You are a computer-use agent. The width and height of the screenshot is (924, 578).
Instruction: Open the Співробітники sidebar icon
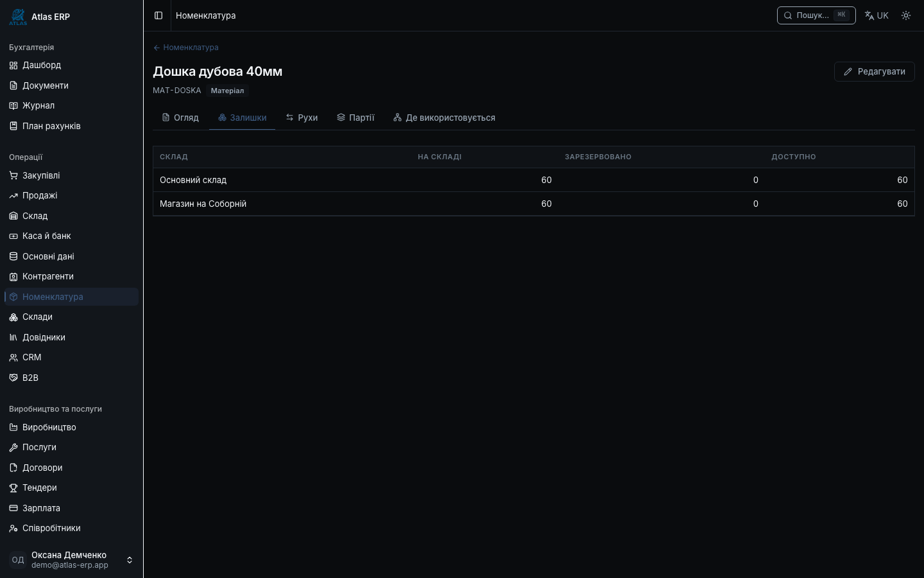click(13, 529)
